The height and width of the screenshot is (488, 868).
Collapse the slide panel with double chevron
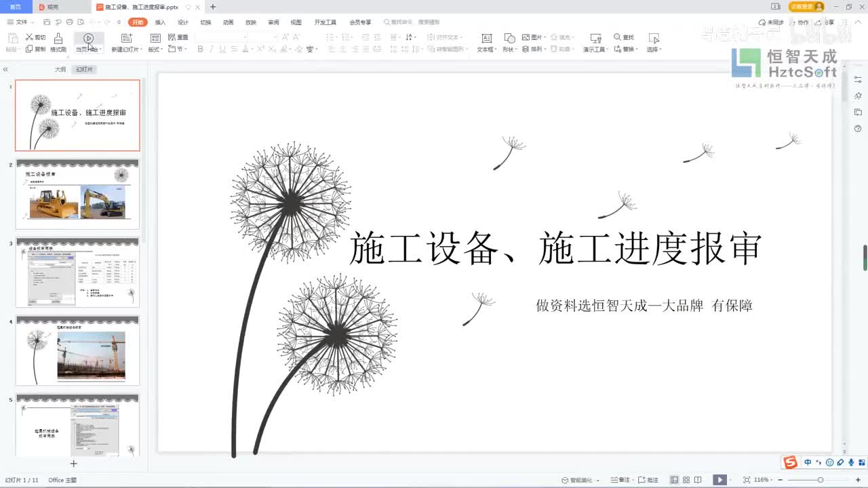(x=5, y=70)
